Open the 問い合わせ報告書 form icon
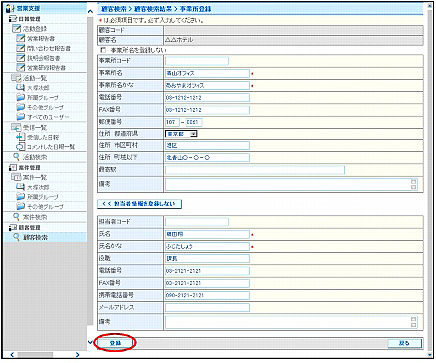 21,48
